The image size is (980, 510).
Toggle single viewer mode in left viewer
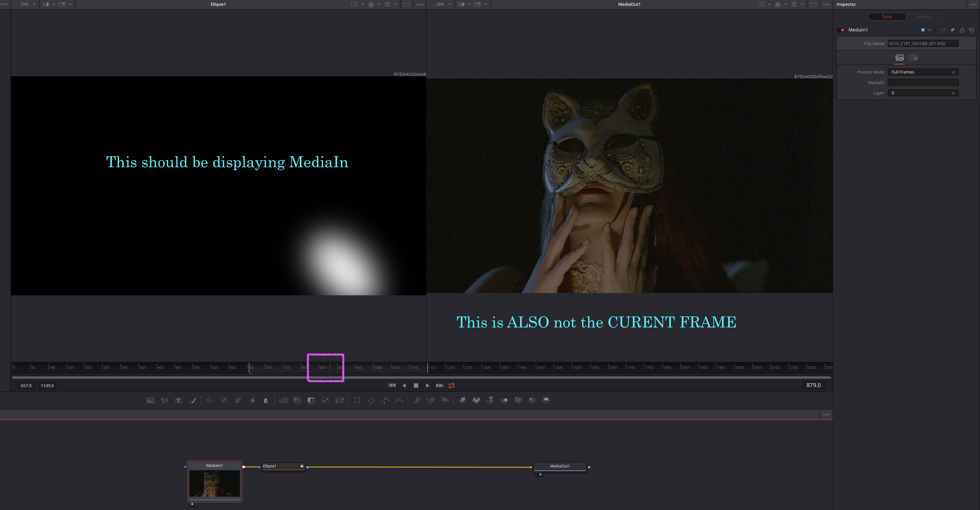click(407, 5)
